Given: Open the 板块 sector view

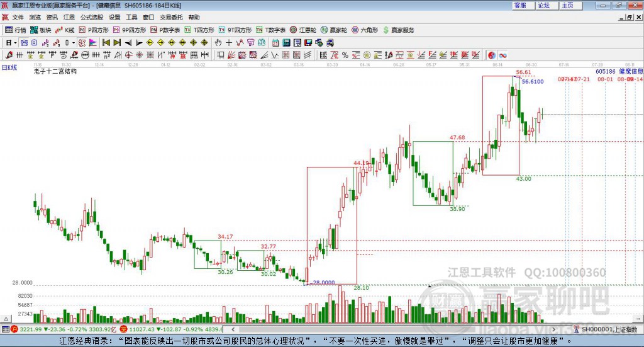Looking at the screenshot, I should [x=41, y=30].
